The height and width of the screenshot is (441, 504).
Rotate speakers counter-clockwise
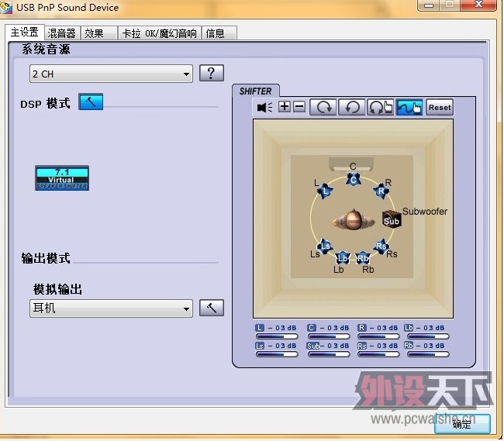pyautogui.click(x=351, y=108)
